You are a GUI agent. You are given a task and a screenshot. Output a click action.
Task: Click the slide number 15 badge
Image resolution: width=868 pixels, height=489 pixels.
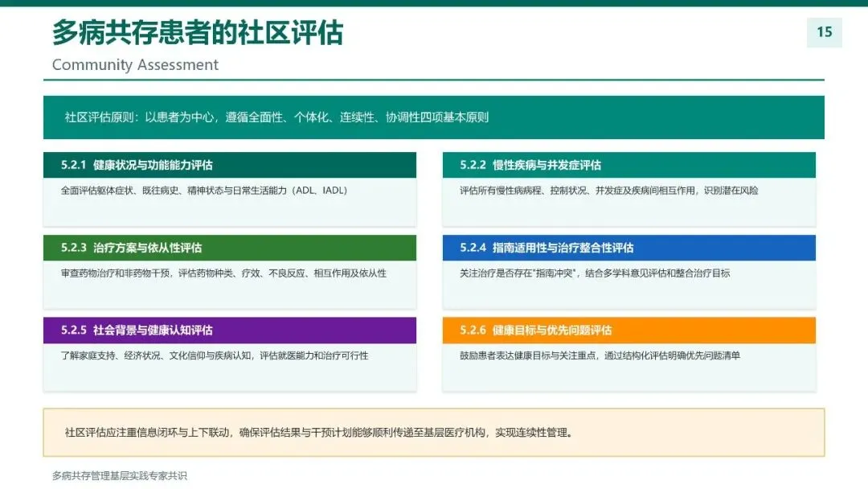click(x=825, y=32)
